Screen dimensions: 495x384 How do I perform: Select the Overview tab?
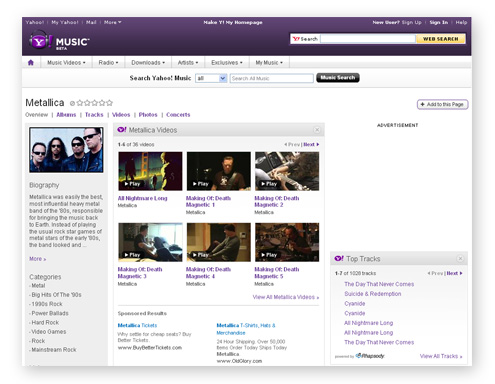click(37, 115)
